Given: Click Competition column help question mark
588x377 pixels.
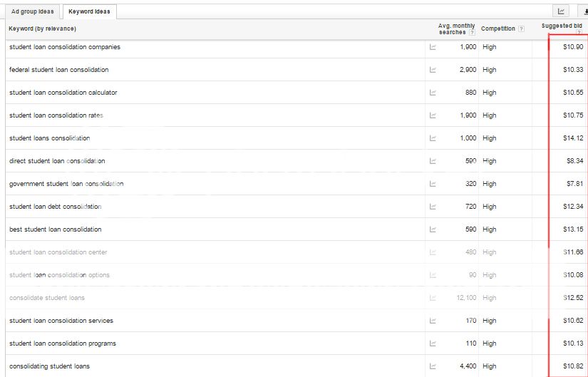Looking at the screenshot, I should 521,29.
